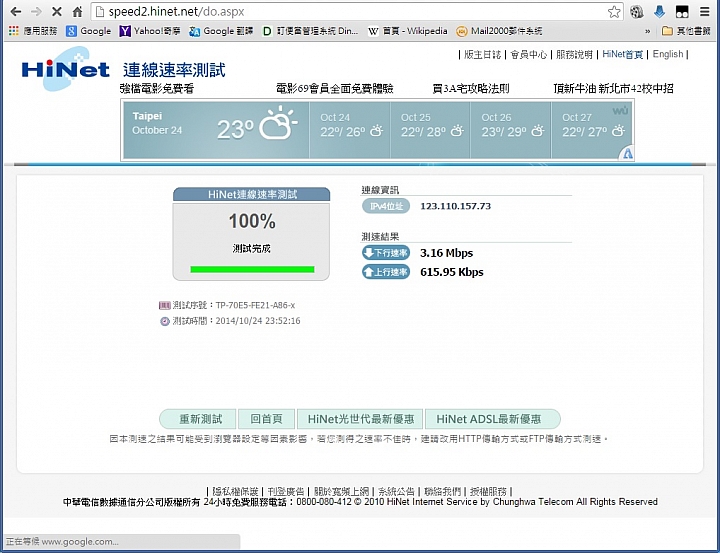
Task: Open the Apps bookmark grid icon
Action: [x=14, y=31]
